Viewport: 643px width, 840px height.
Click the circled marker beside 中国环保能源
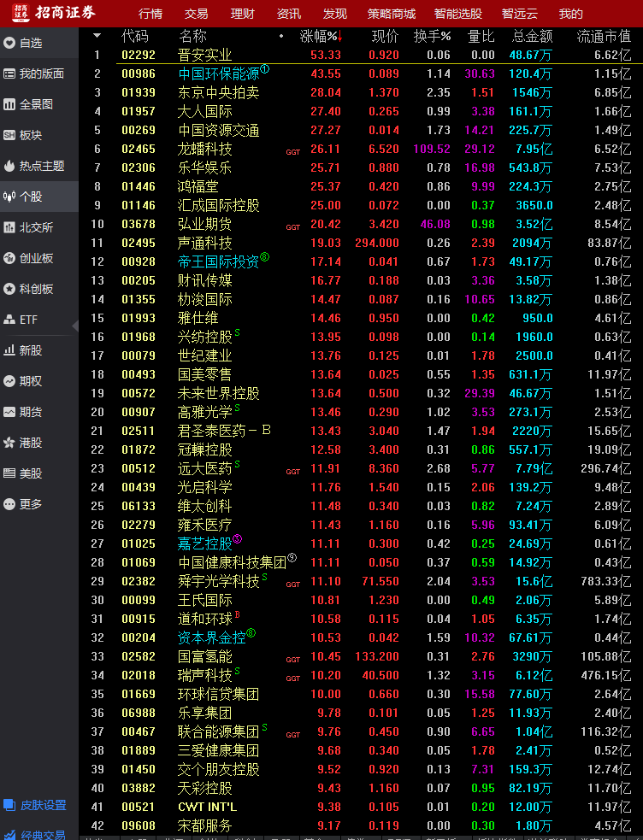(x=265, y=69)
